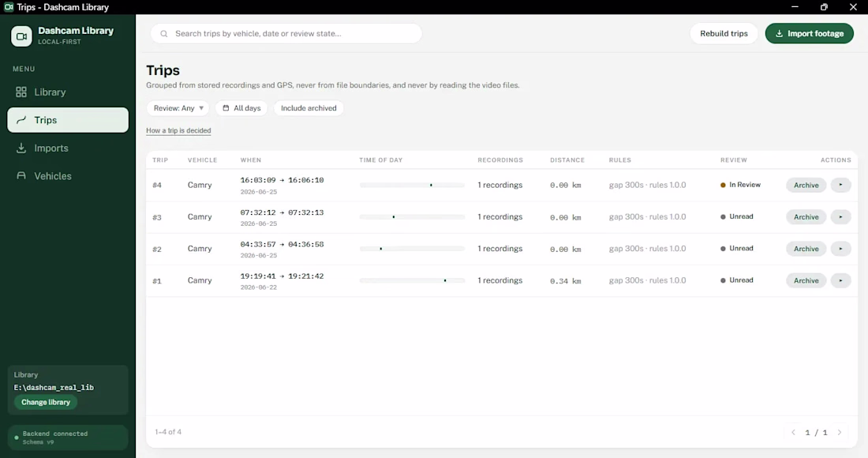
Task: Expand the Review: Any dropdown
Action: [x=178, y=108]
